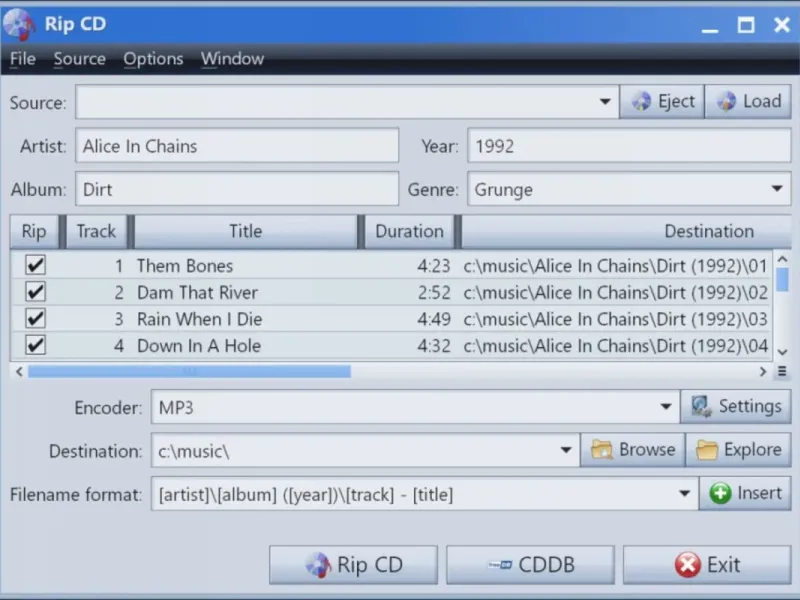Screen dimensions: 800x600
Task: Open the list options icon beside scrollbar
Action: (782, 371)
